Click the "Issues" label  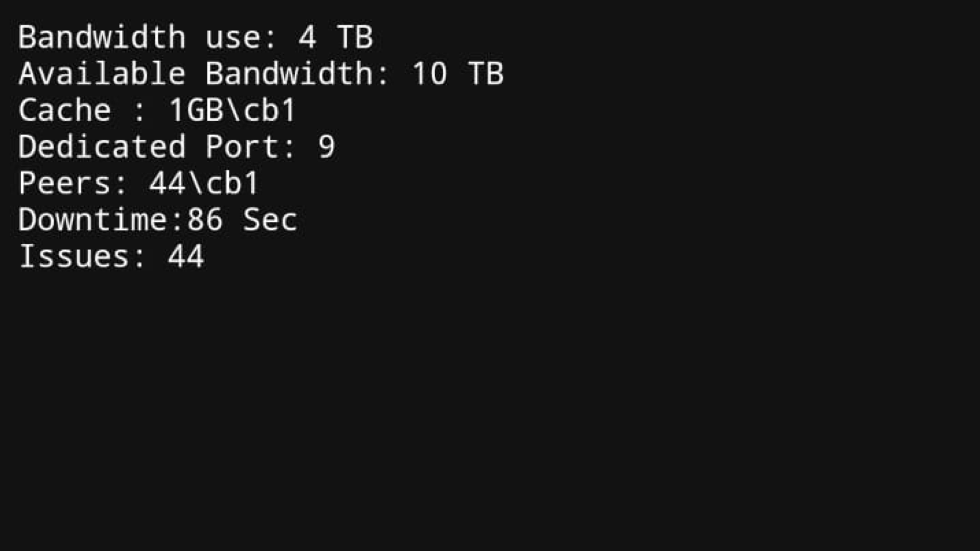[74, 256]
